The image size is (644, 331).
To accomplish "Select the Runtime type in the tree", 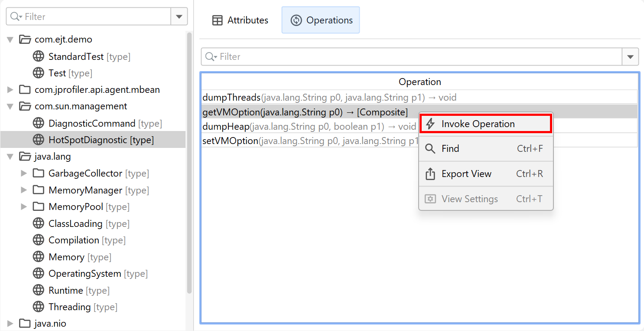I will click(66, 290).
